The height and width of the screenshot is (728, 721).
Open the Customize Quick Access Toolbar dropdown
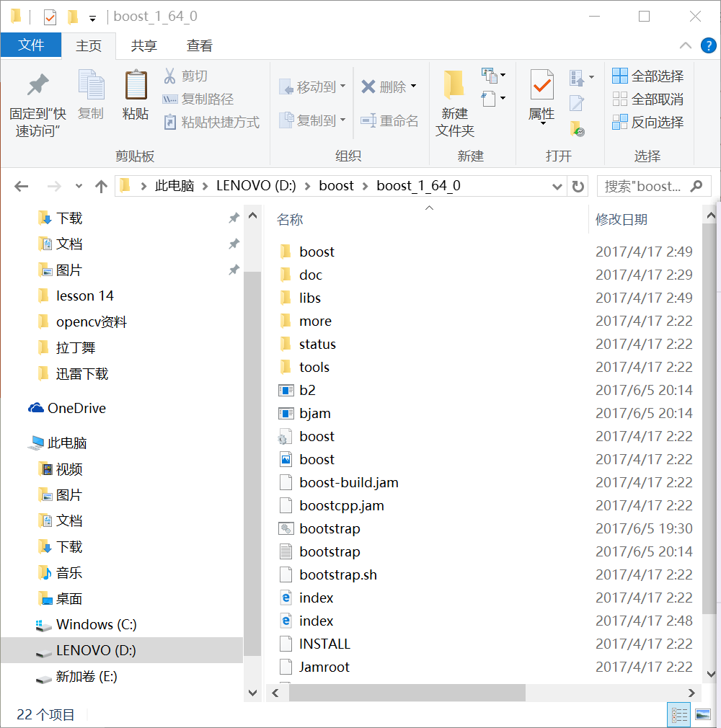tap(92, 19)
